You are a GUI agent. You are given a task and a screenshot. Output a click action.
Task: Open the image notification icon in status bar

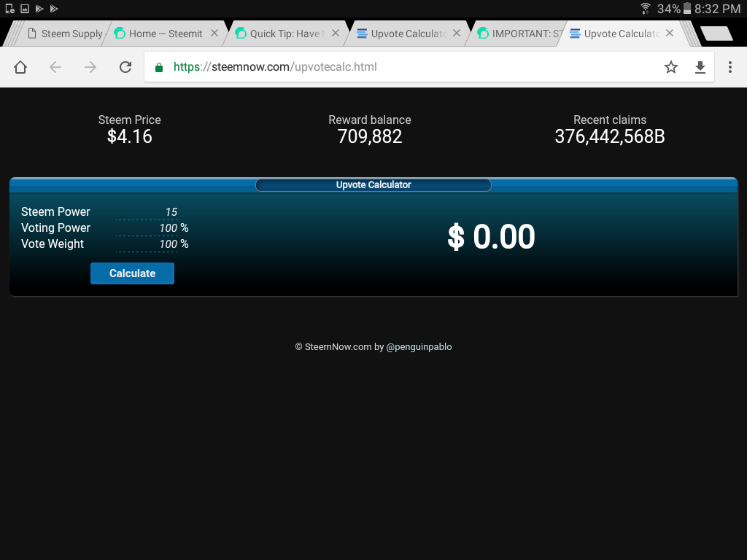[25, 8]
